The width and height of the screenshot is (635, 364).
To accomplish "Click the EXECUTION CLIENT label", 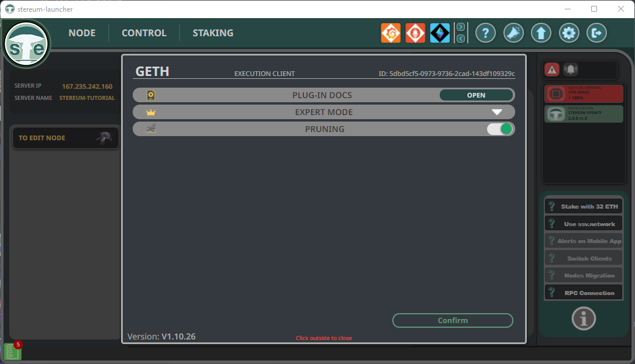I will [x=264, y=74].
